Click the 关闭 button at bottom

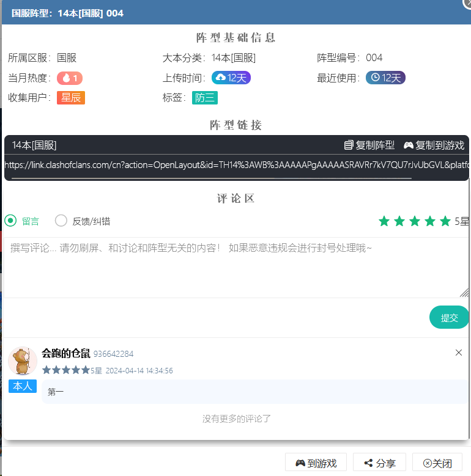click(x=437, y=463)
